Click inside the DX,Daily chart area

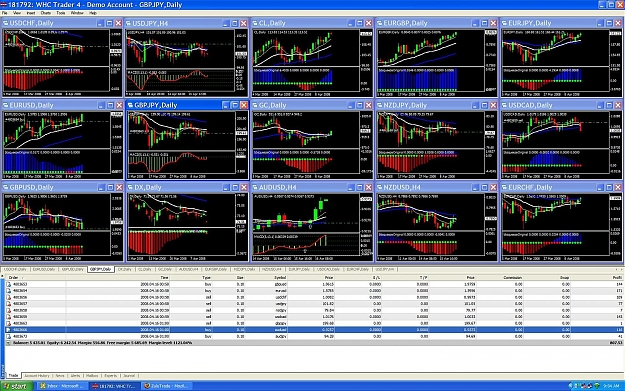(x=181, y=211)
